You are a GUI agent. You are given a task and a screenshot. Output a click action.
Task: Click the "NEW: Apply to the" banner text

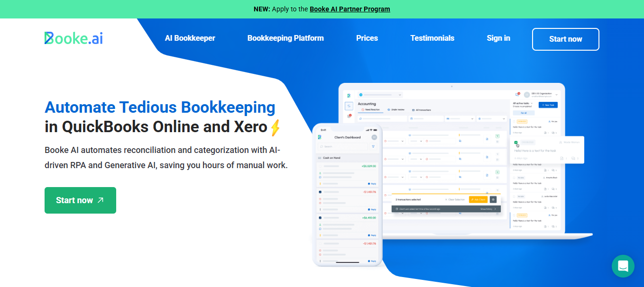(x=281, y=9)
